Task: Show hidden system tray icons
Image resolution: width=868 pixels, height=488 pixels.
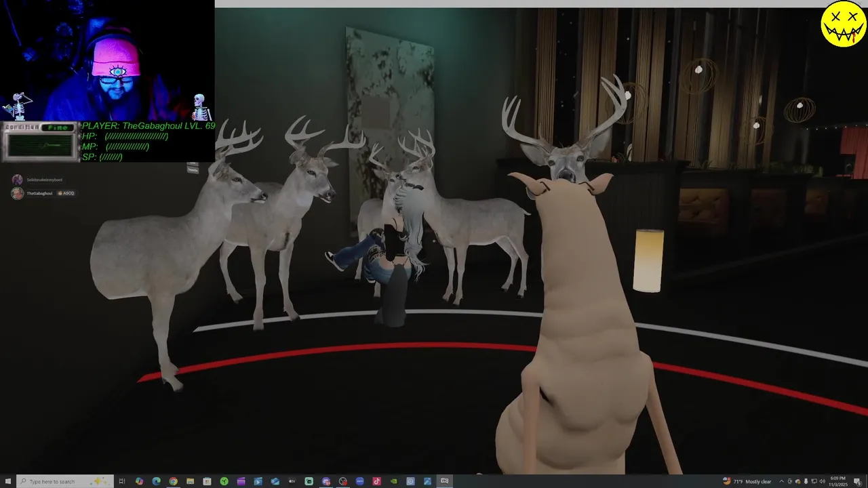Action: click(781, 481)
